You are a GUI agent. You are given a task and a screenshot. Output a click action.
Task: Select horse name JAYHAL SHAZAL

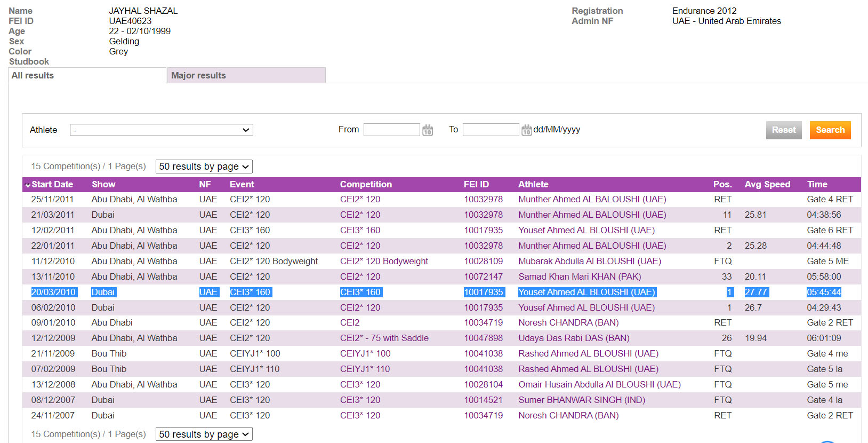point(143,11)
